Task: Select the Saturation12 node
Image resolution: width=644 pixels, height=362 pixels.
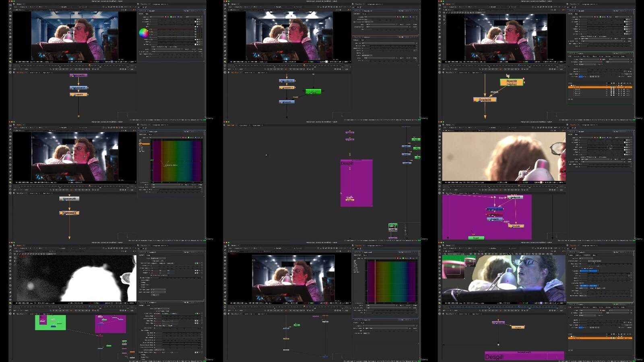Action: coord(78,87)
